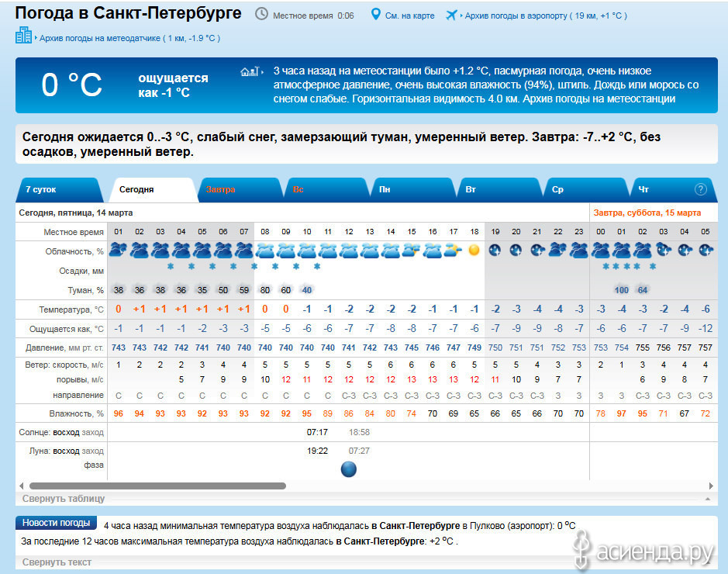The image size is (728, 574).
Task: Open the См. на карте link
Action: 410,16
